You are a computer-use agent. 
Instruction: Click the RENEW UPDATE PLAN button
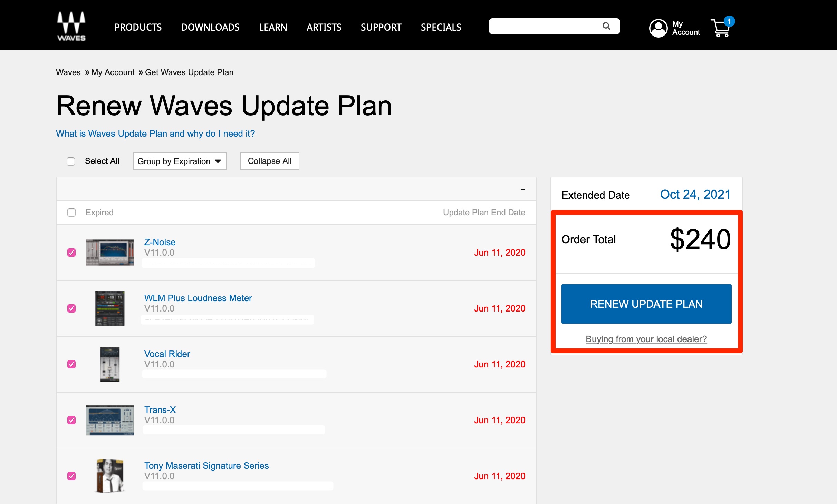(x=646, y=304)
